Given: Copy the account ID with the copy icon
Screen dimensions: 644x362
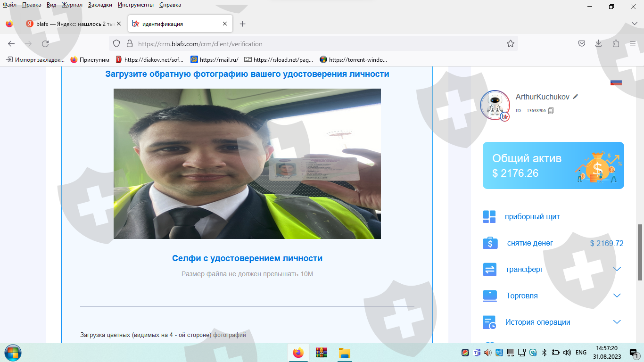Looking at the screenshot, I should tap(551, 111).
